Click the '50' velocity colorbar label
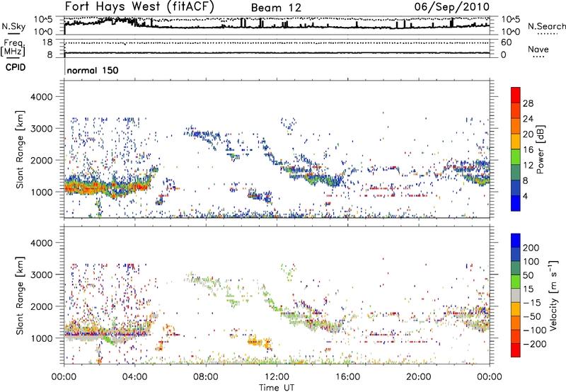The image size is (566, 392). point(528,275)
